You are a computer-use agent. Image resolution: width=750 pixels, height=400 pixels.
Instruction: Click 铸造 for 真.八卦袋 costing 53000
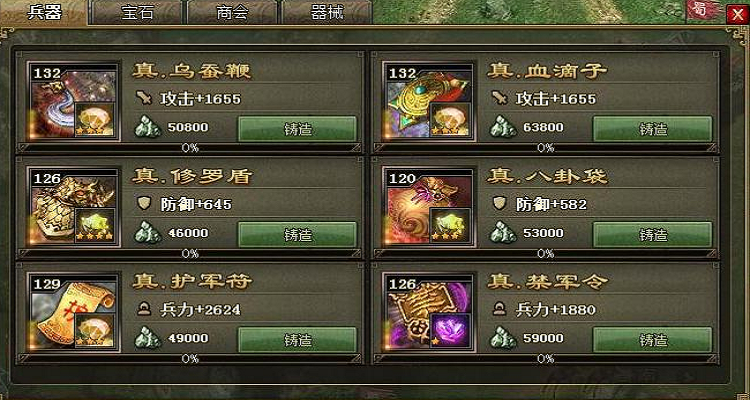pos(653,234)
